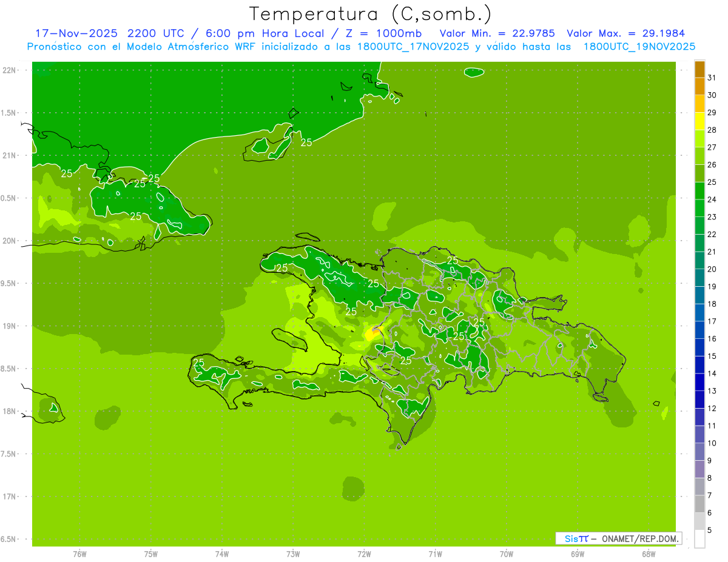Viewport: 728px width, 562px height.
Task: Click the '21N' latitude axis label
Action: pos(10,155)
